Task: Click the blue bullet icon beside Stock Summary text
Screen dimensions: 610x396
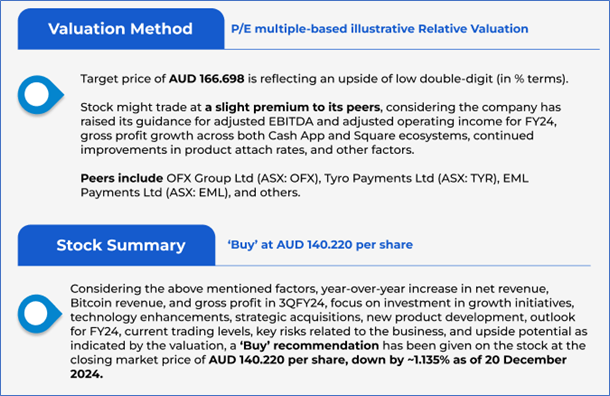Action: tap(40, 314)
